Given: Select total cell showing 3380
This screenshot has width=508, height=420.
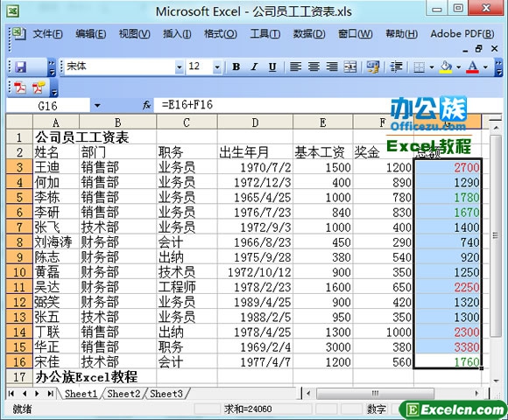Looking at the screenshot, I should pos(448,346).
